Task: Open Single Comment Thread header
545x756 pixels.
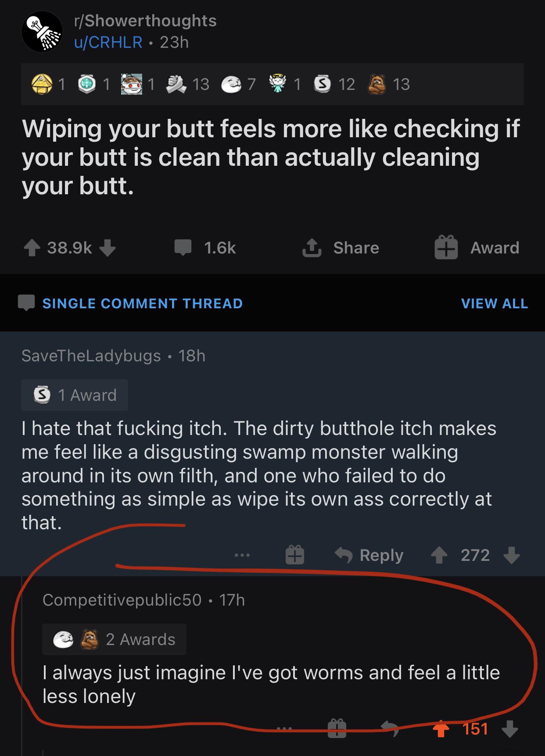Action: [142, 303]
